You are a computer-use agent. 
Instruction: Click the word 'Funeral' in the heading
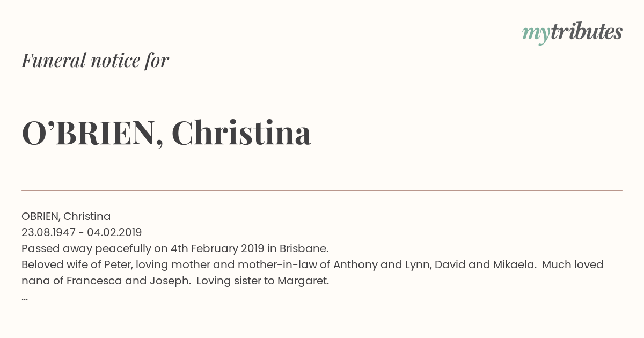tap(54, 61)
